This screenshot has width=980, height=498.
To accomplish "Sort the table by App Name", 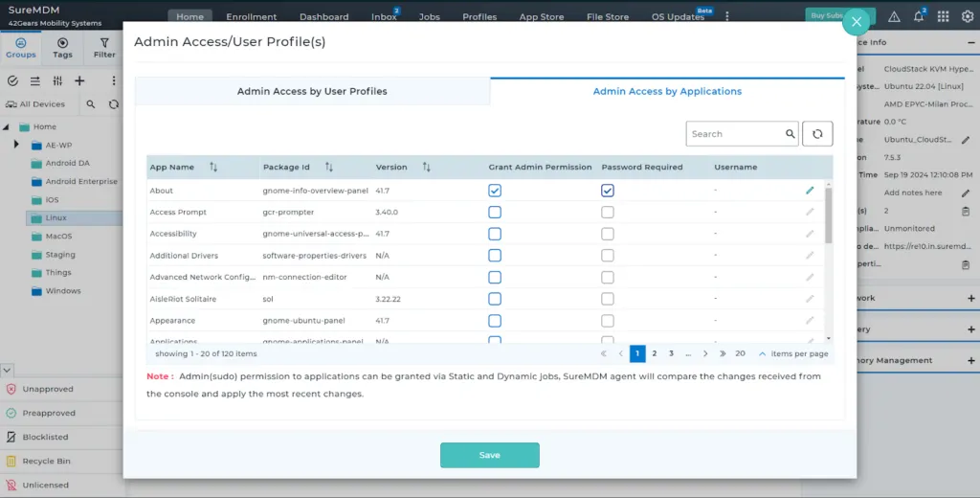I will click(213, 167).
